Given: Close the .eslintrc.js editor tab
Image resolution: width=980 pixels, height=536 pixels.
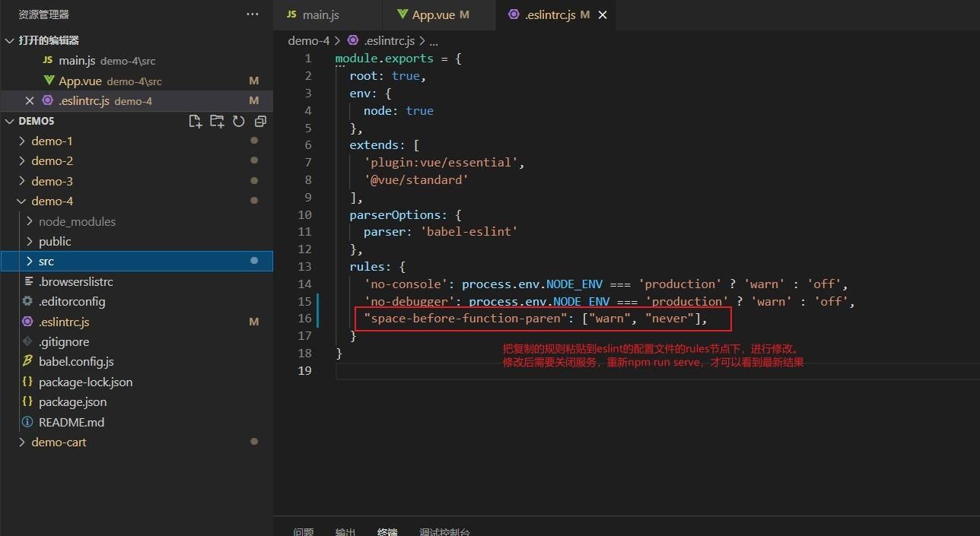Looking at the screenshot, I should (x=603, y=14).
